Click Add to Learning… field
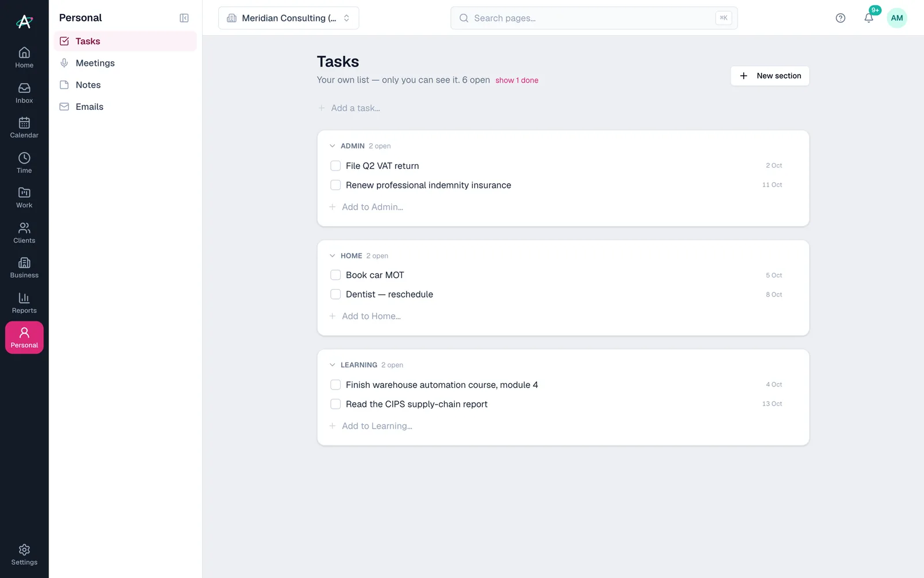 [377, 426]
